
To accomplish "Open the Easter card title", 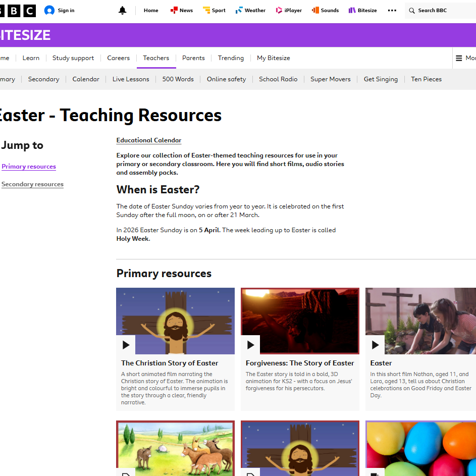I will pos(381,363).
